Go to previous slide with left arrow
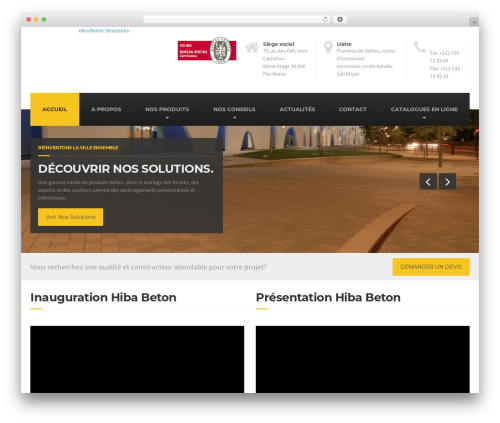 coord(428,182)
